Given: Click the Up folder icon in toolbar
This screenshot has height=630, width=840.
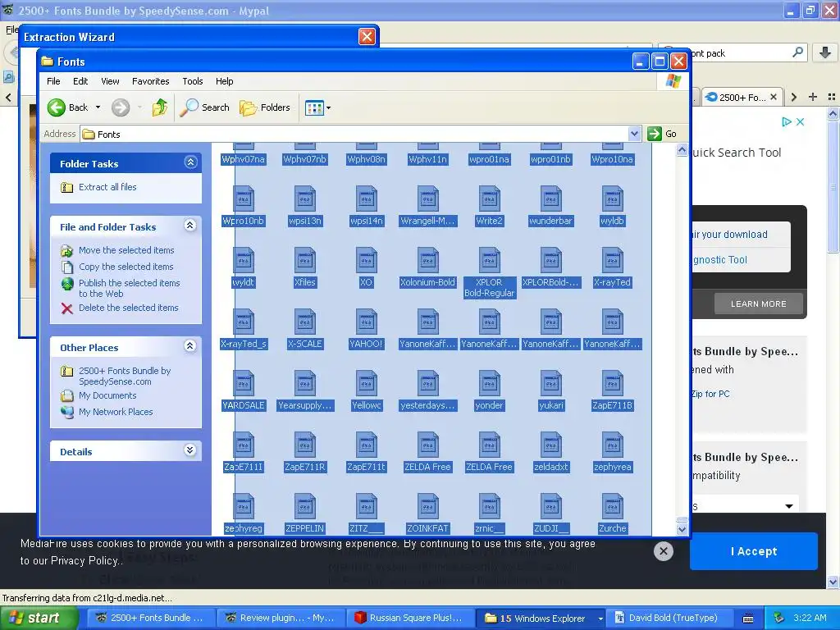Looking at the screenshot, I should pyautogui.click(x=159, y=107).
